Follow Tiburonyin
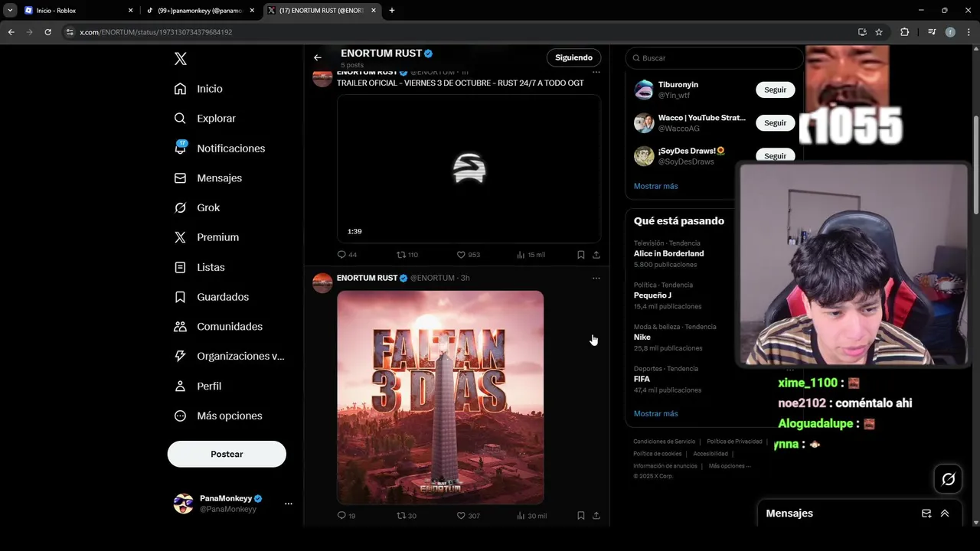 [775, 90]
